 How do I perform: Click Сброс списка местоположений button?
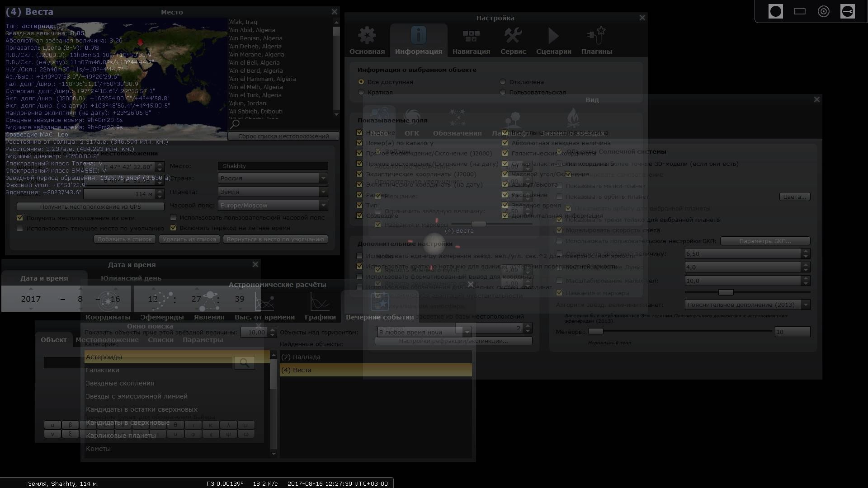283,136
